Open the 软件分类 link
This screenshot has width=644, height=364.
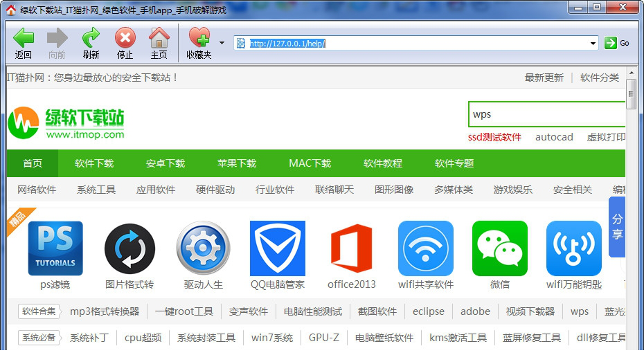[599, 78]
